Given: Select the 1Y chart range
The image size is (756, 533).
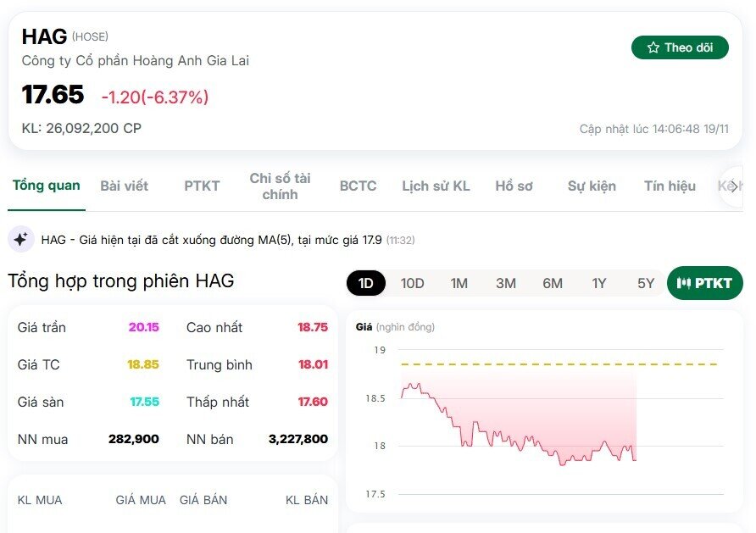Looking at the screenshot, I should point(599,283).
